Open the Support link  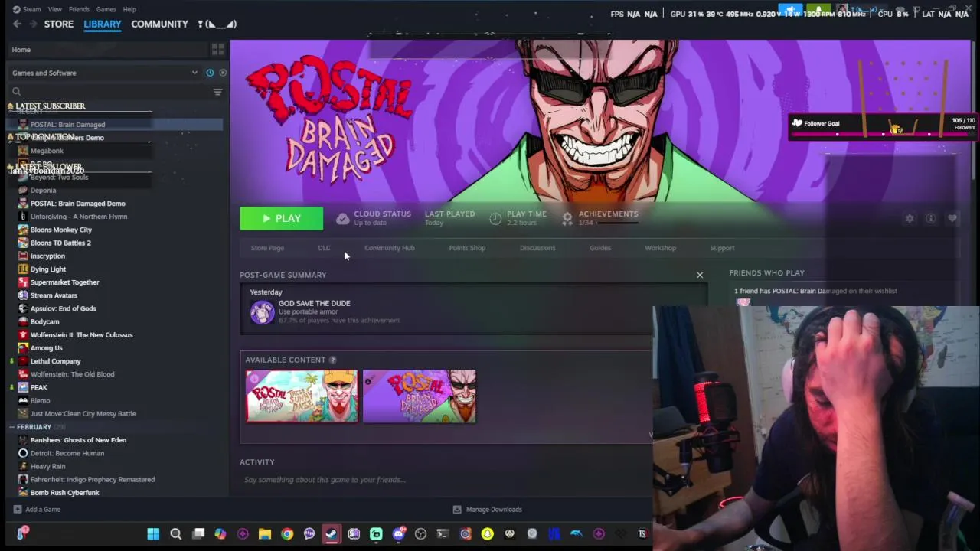click(722, 248)
